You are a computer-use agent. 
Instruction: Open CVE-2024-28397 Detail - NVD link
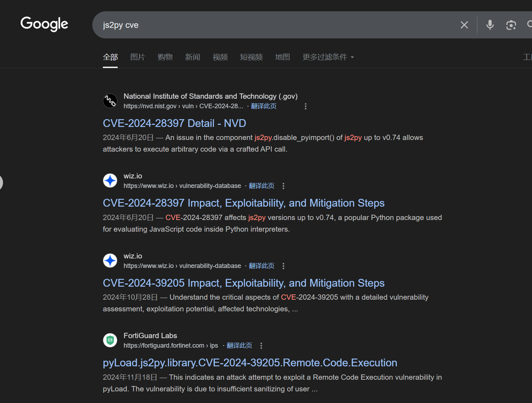click(x=174, y=123)
